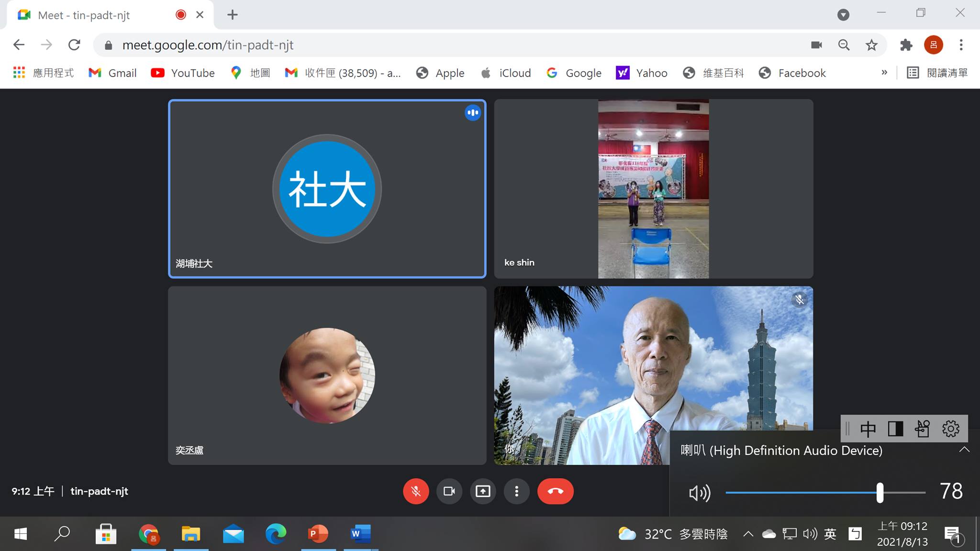Switch to the Meet tin-padt-njt tab
Image resolution: width=980 pixels, height=551 pixels.
[84, 15]
